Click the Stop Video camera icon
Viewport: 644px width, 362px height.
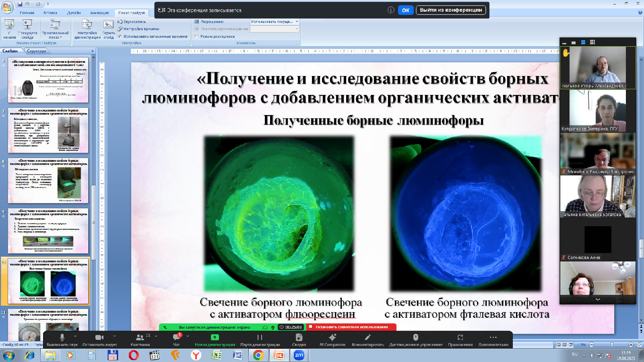pos(99,337)
